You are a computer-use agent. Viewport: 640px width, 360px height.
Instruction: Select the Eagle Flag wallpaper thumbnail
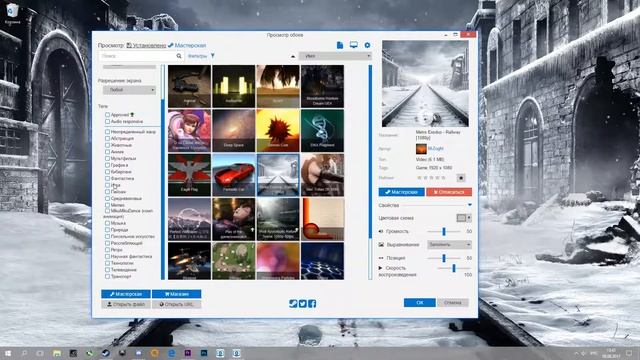pos(189,175)
